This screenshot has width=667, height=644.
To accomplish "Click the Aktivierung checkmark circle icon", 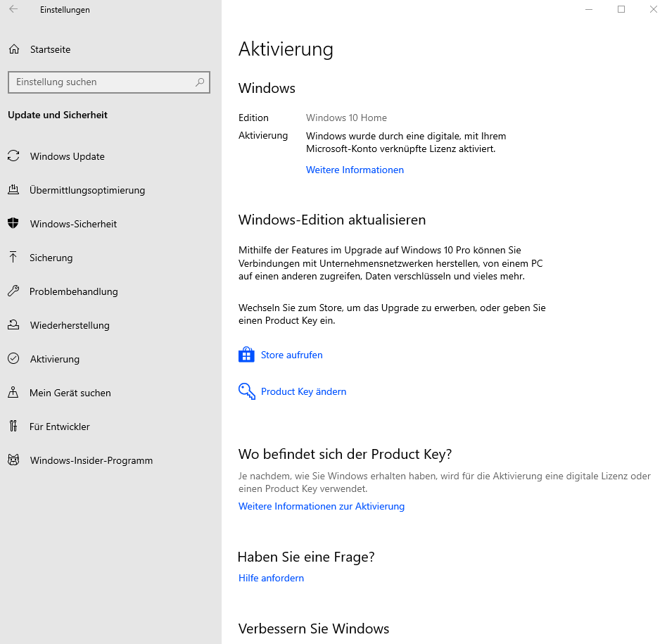I will point(13,359).
